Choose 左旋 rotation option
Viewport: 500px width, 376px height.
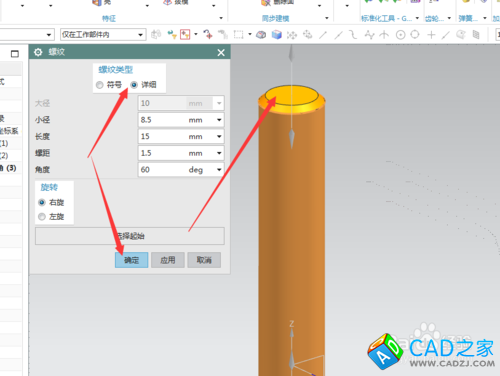coord(42,217)
